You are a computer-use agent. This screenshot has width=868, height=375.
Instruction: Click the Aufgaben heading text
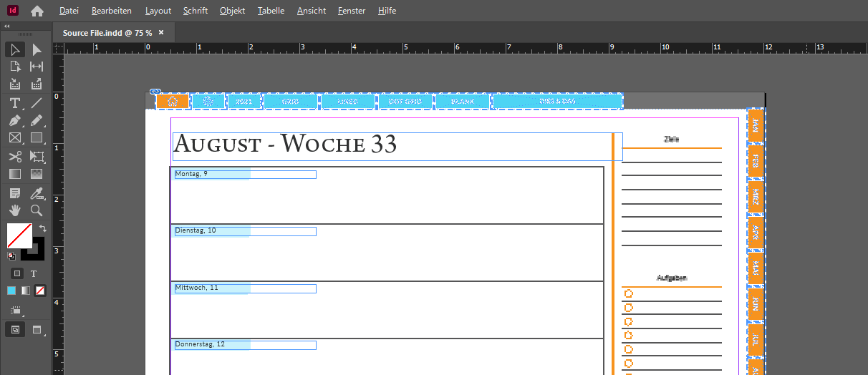pyautogui.click(x=672, y=278)
